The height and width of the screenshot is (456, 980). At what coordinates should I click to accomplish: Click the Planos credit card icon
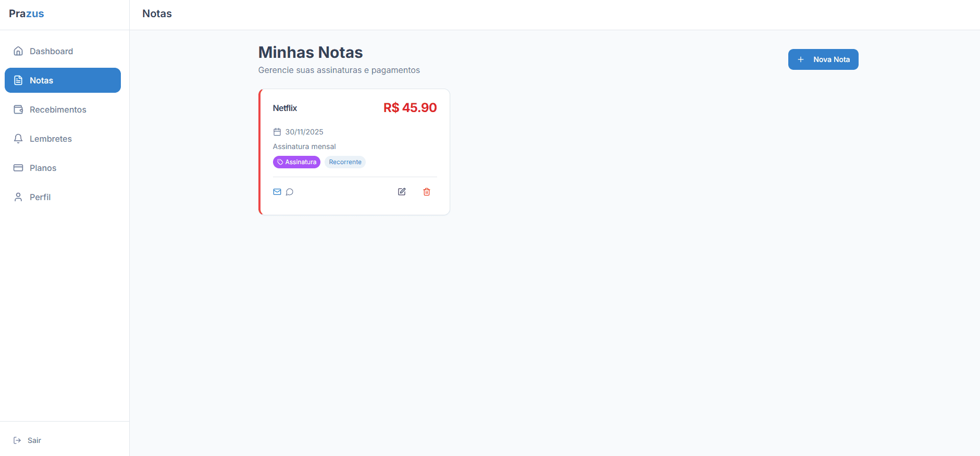coord(18,168)
